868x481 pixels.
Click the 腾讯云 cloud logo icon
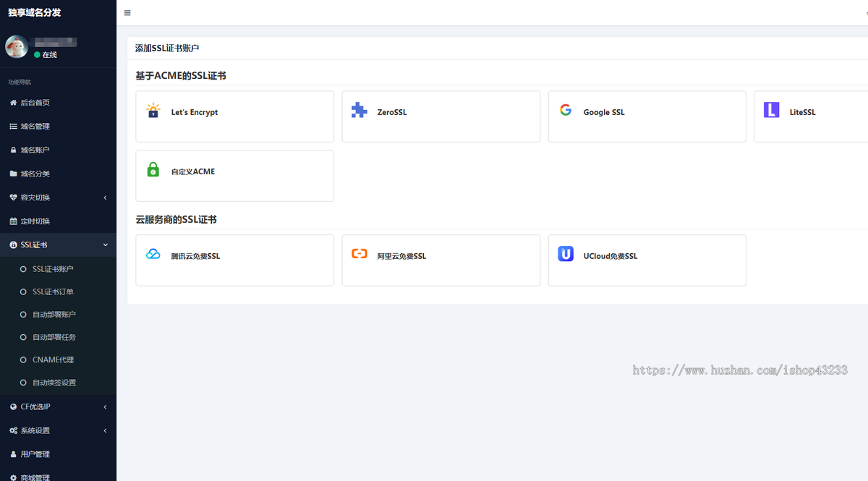pyautogui.click(x=153, y=255)
